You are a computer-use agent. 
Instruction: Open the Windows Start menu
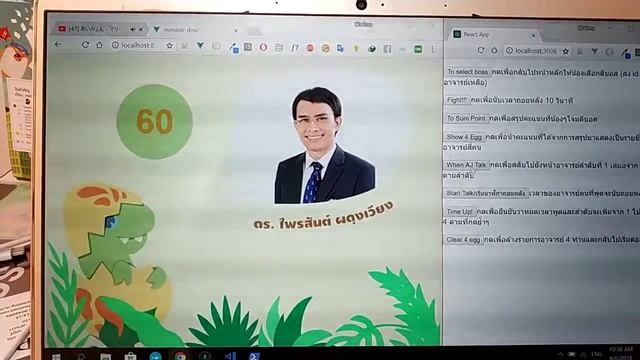click(x=56, y=357)
